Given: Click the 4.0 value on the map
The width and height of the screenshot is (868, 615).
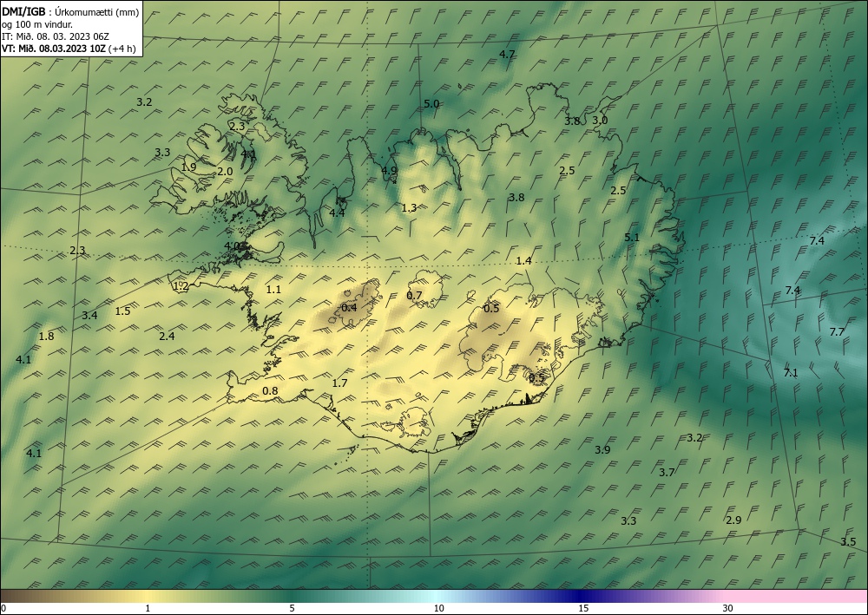Looking at the screenshot, I should point(232,245).
